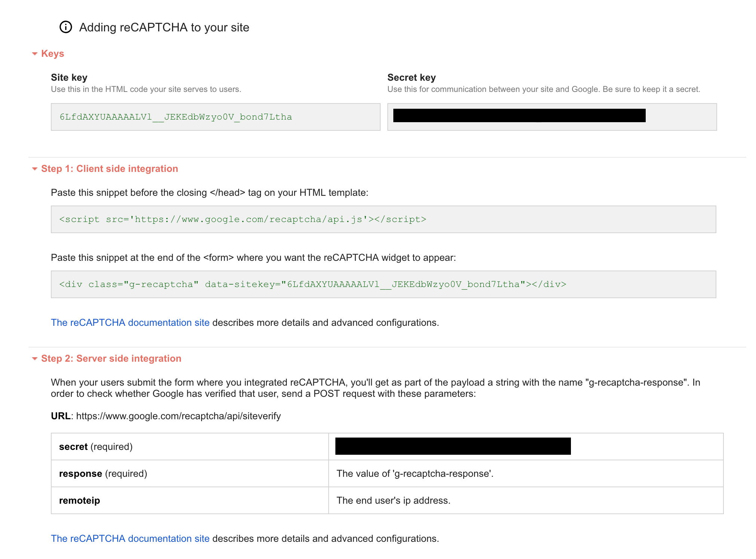Click the Step 2: Server side integration heading

[111, 359]
